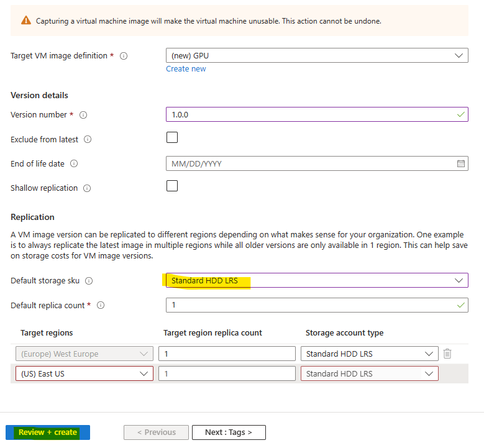Click info icon next to Version number
This screenshot has width=484, height=448.
click(83, 115)
